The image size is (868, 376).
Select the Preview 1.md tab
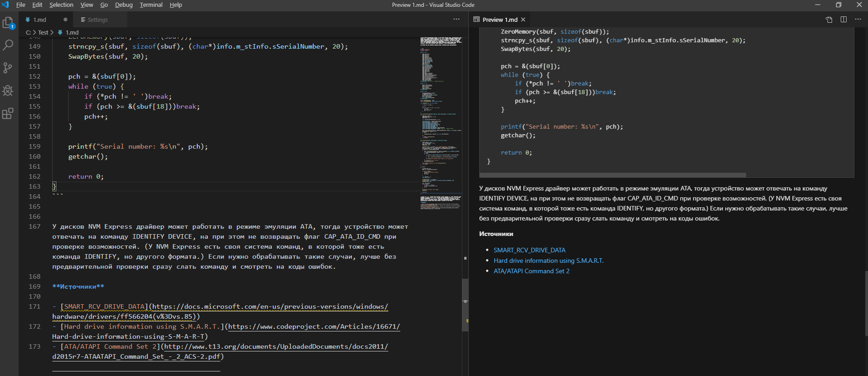point(500,20)
